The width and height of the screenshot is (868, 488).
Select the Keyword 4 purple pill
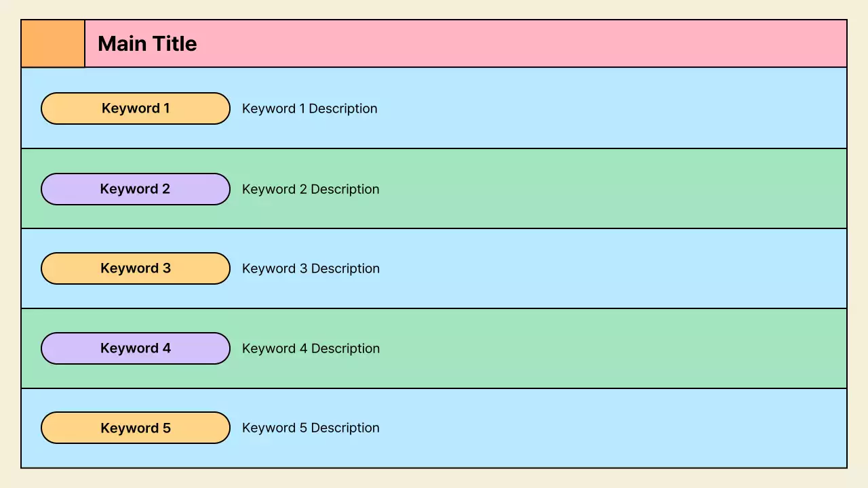point(136,348)
